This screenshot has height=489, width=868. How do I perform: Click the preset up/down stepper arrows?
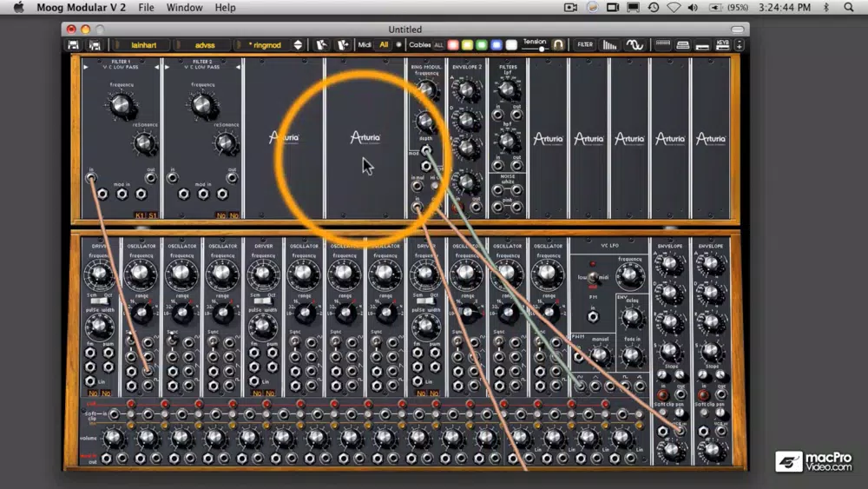point(298,45)
